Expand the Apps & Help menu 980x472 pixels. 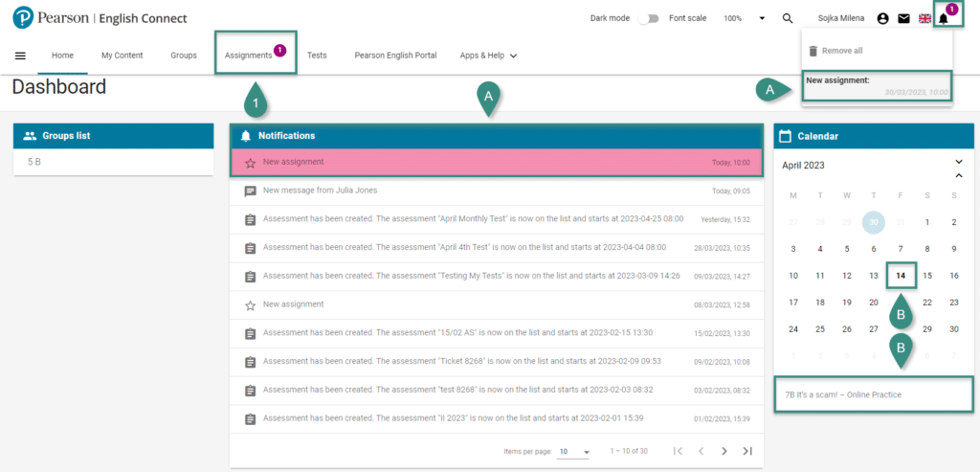point(488,56)
